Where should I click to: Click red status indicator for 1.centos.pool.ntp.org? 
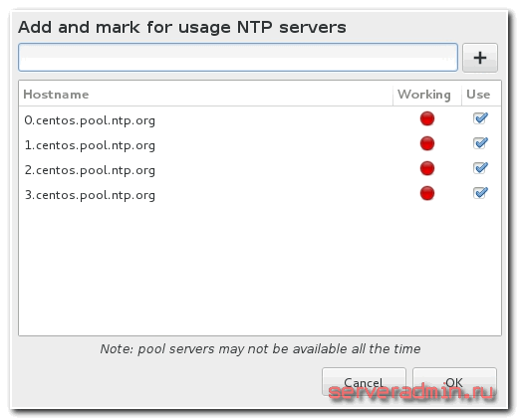(x=427, y=143)
